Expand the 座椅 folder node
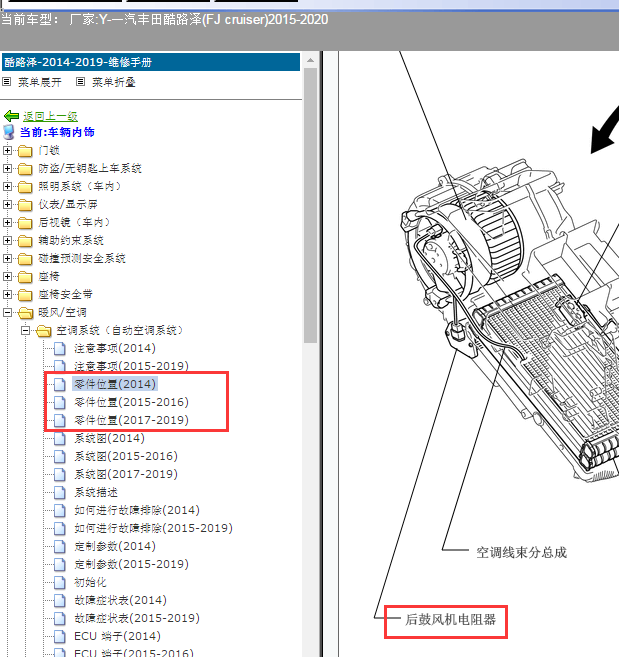This screenshot has width=619, height=657. pyautogui.click(x=7, y=276)
